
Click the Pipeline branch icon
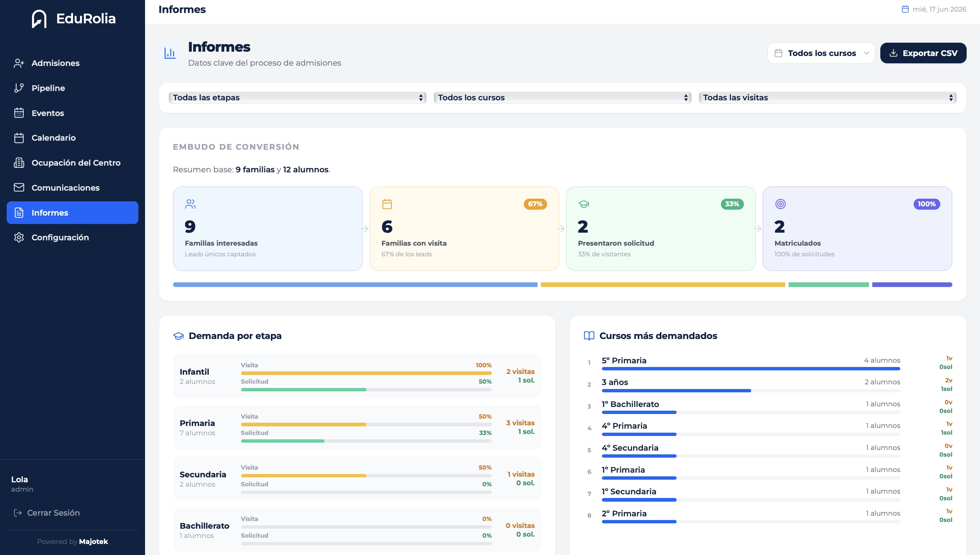(19, 88)
